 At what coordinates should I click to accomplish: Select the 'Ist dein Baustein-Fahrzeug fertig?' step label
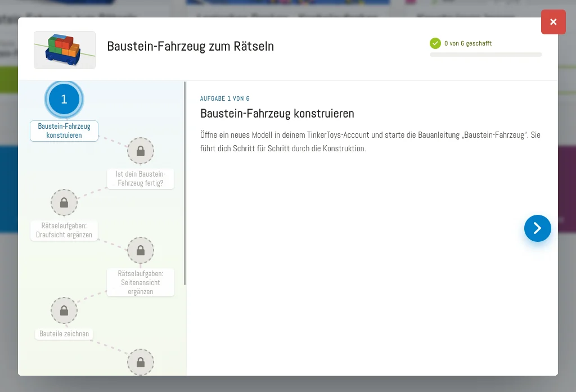point(141,178)
